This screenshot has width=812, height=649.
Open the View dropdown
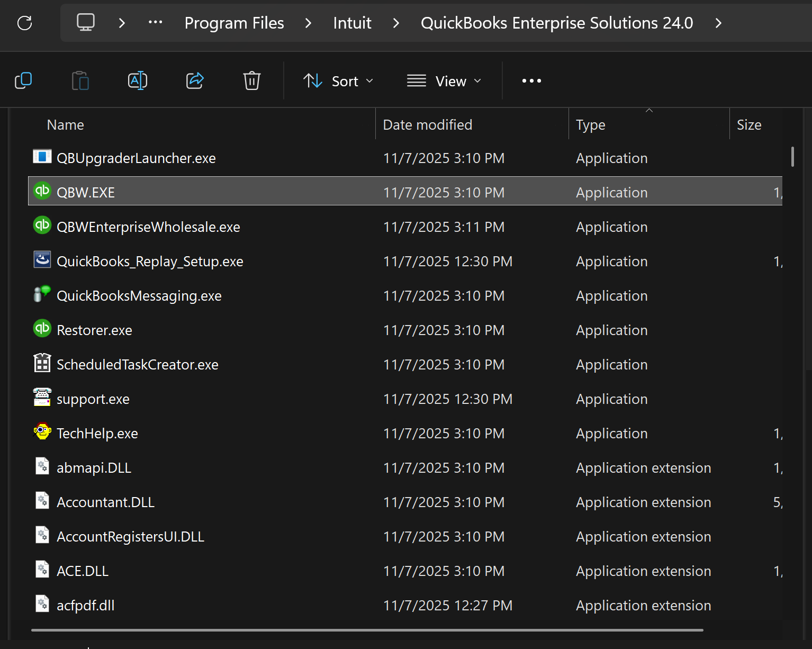(x=445, y=81)
